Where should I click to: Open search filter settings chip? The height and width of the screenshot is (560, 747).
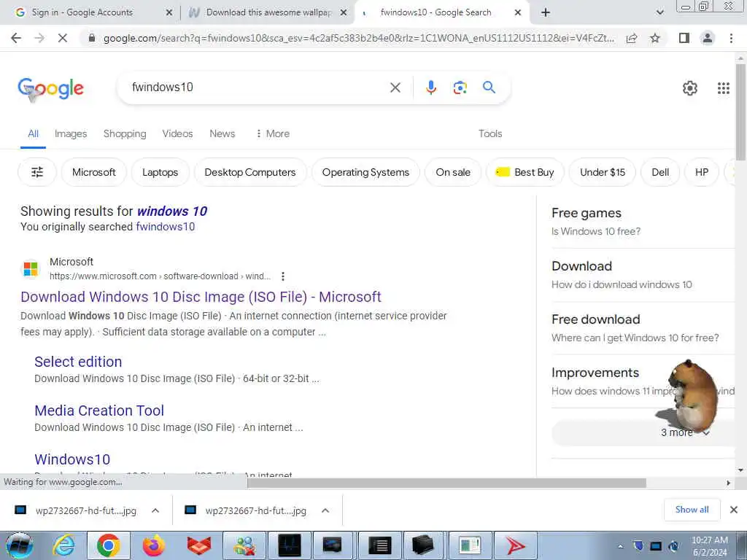point(37,172)
